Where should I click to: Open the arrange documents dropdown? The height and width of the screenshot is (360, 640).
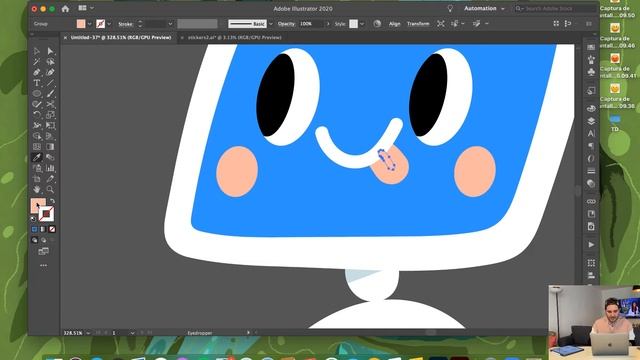coord(86,8)
